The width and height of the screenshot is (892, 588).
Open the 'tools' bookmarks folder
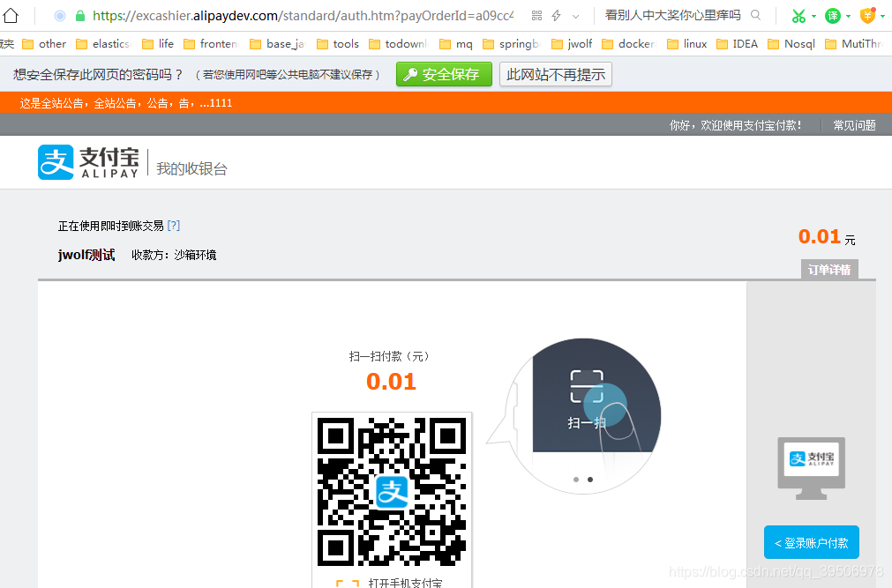tap(338, 44)
